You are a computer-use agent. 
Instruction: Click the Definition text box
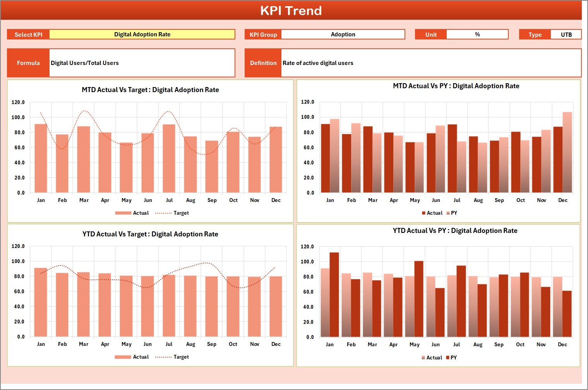coord(430,63)
